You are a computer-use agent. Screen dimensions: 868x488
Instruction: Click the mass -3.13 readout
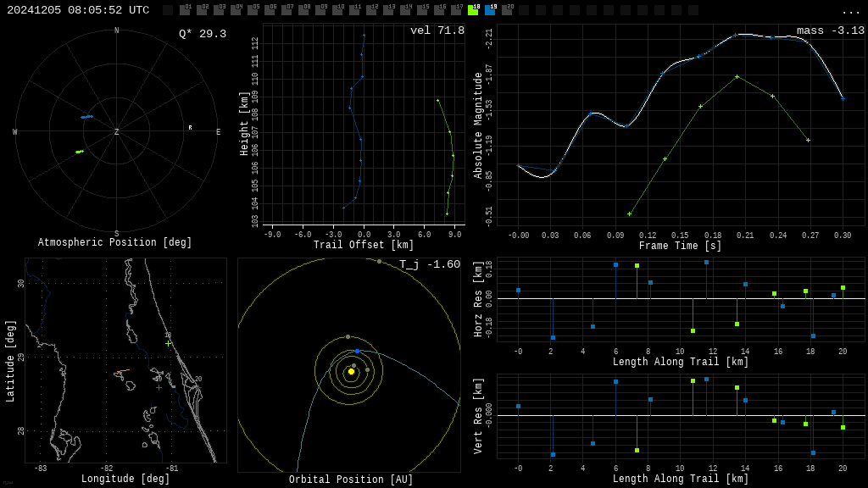pyautogui.click(x=831, y=30)
